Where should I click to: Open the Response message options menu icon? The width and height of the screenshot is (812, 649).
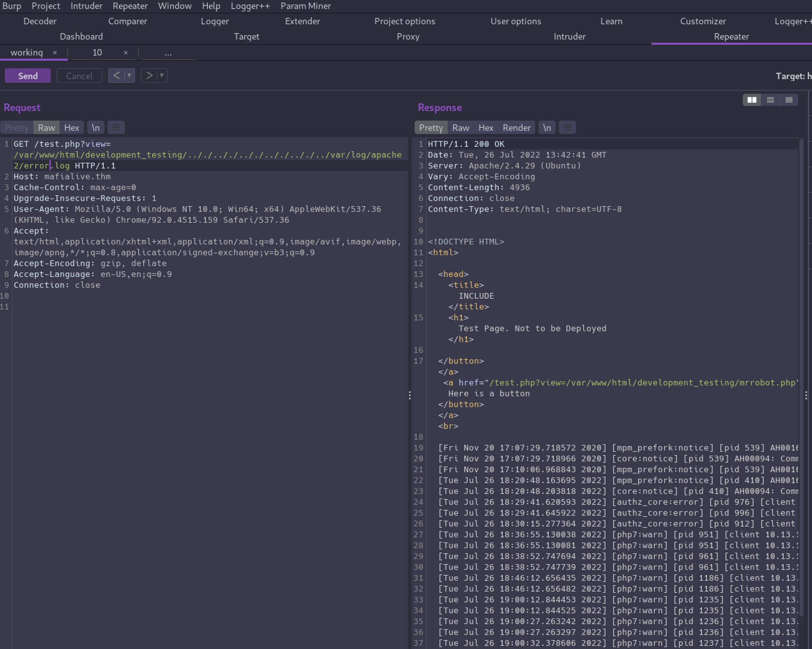pos(567,128)
